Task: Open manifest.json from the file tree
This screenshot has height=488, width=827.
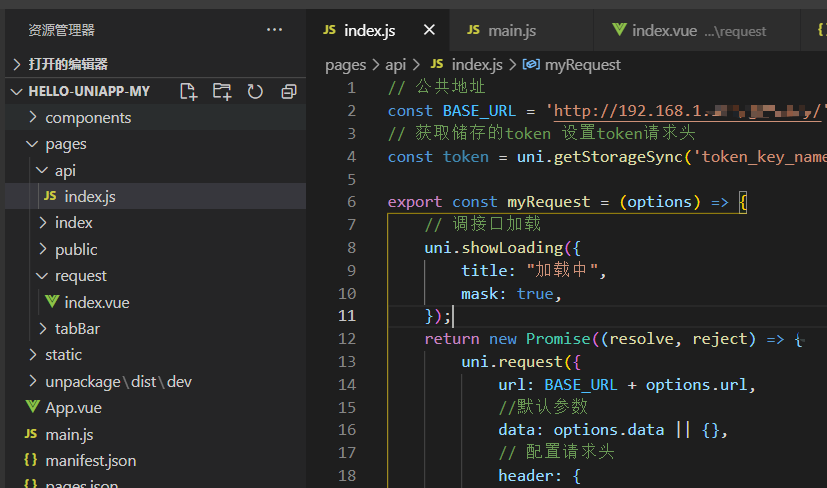Action: click(156, 461)
